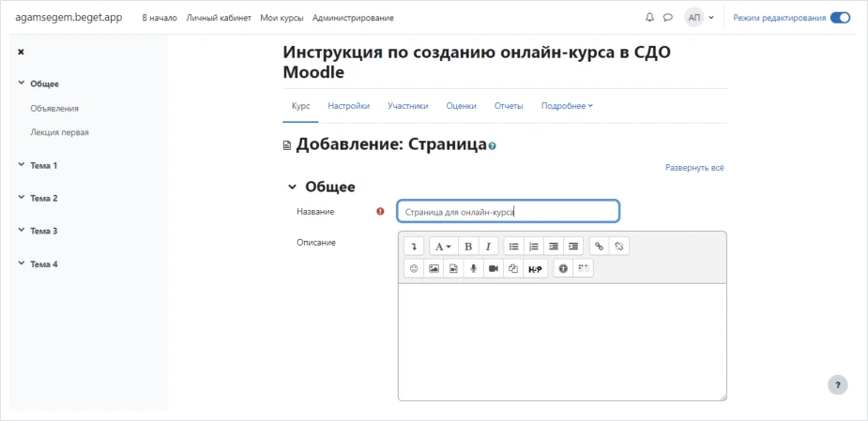Switch to the Настройки tab
Screen dimensions: 868x421
[x=349, y=106]
